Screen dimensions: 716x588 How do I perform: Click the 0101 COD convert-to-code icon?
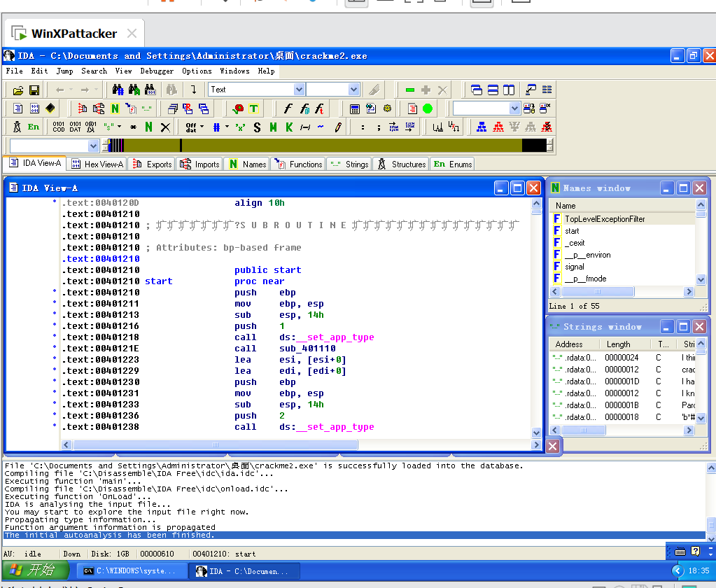pos(59,127)
